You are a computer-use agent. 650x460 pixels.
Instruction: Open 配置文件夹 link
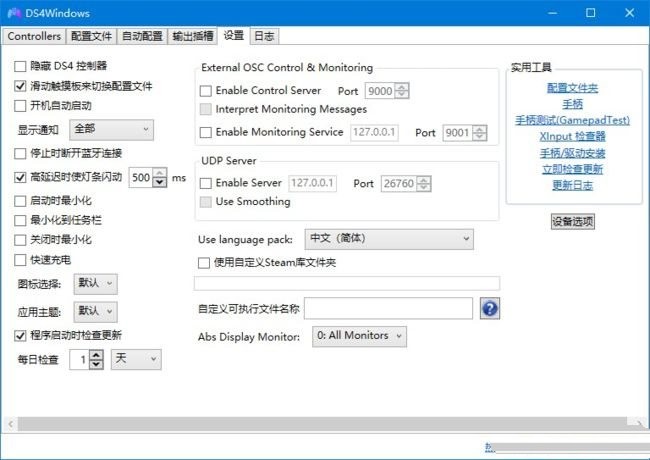point(572,88)
